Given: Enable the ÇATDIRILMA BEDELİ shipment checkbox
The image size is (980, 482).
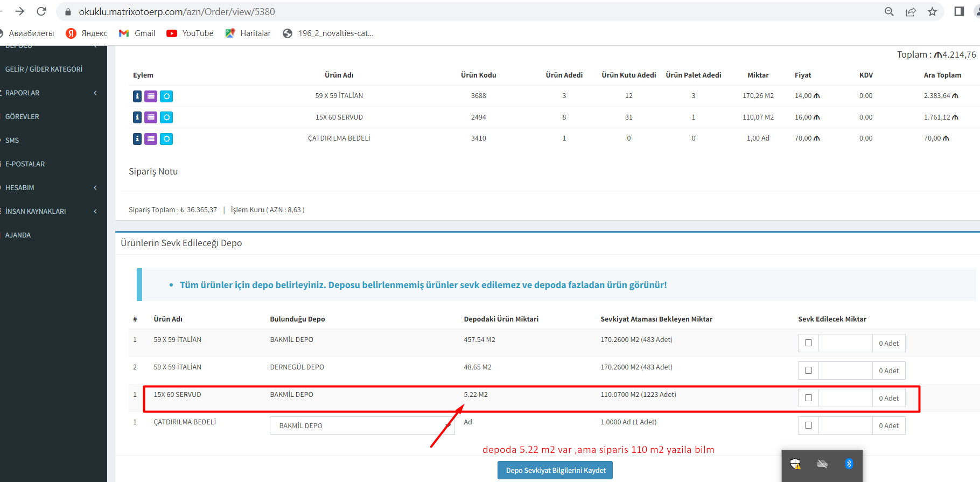Looking at the screenshot, I should pos(808,425).
